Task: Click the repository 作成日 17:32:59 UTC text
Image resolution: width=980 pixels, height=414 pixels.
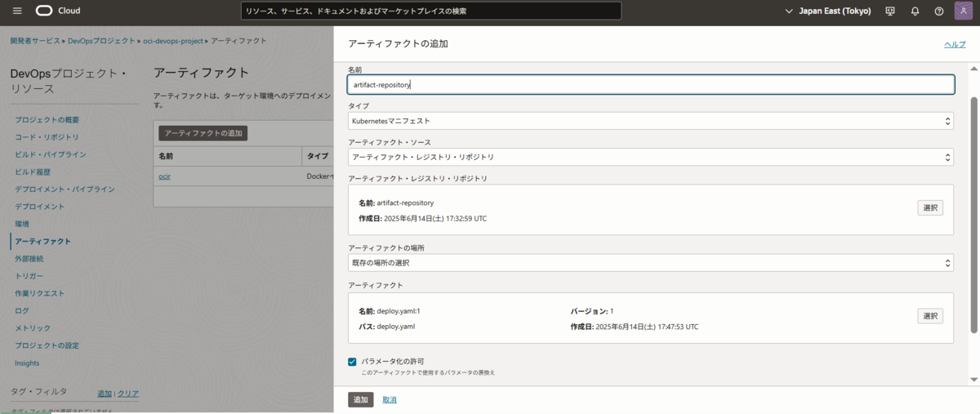Action: (423, 219)
